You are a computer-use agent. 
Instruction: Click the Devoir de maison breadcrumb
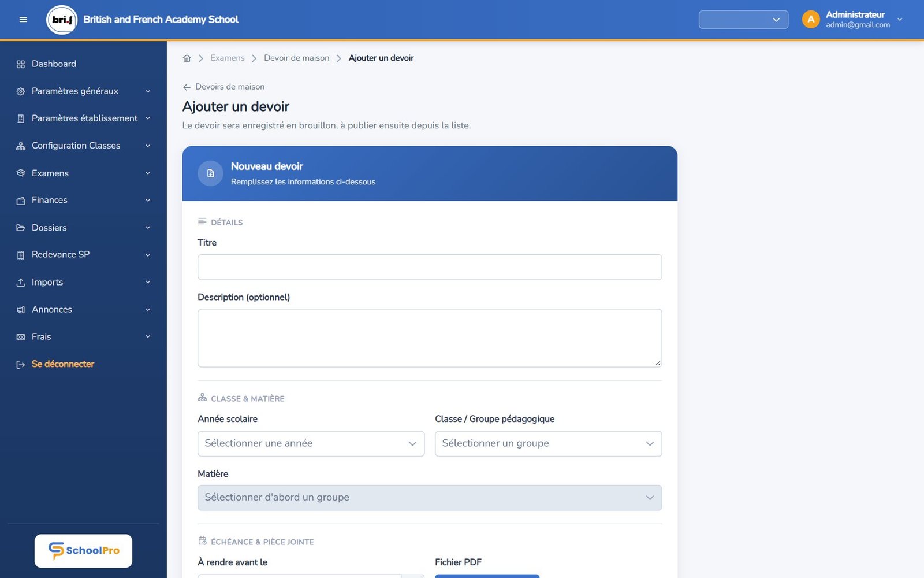pyautogui.click(x=297, y=58)
